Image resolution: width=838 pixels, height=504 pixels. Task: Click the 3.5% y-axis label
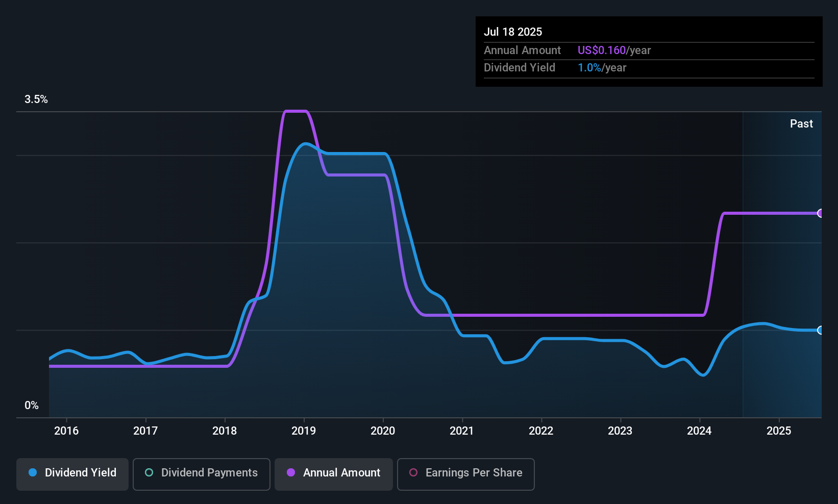pos(36,99)
